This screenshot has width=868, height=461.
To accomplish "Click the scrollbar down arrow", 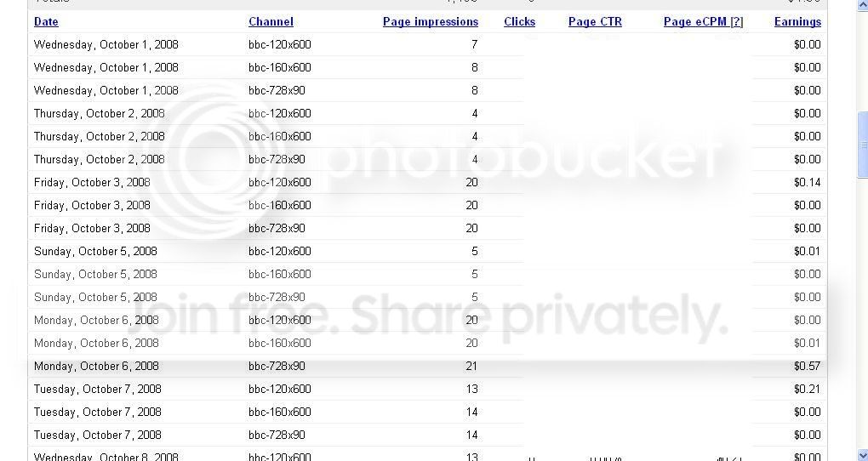I will (862, 456).
